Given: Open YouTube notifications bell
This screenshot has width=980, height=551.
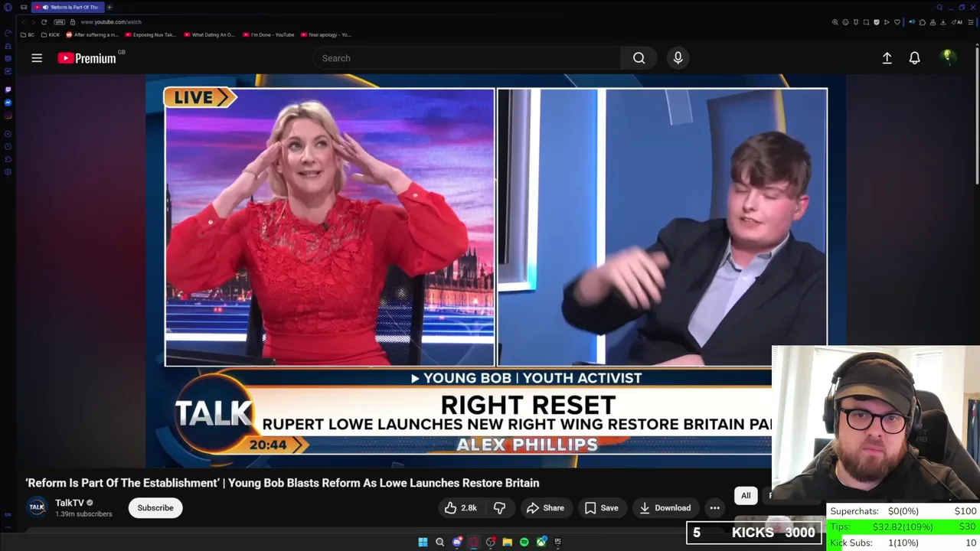Looking at the screenshot, I should 914,58.
